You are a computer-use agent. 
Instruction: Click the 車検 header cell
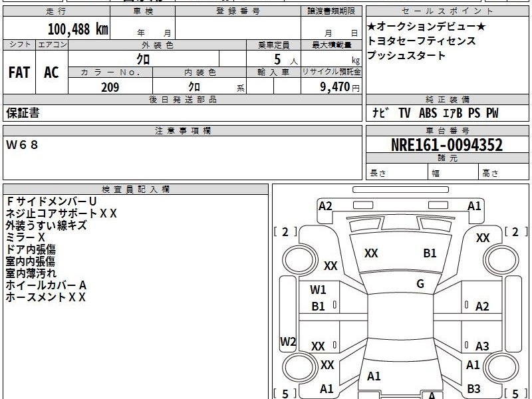pos(143,11)
